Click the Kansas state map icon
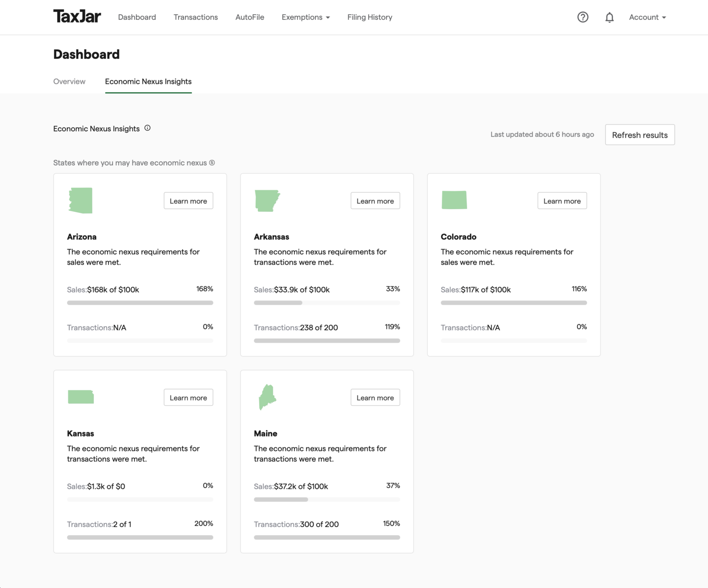The width and height of the screenshot is (708, 588). click(x=81, y=397)
